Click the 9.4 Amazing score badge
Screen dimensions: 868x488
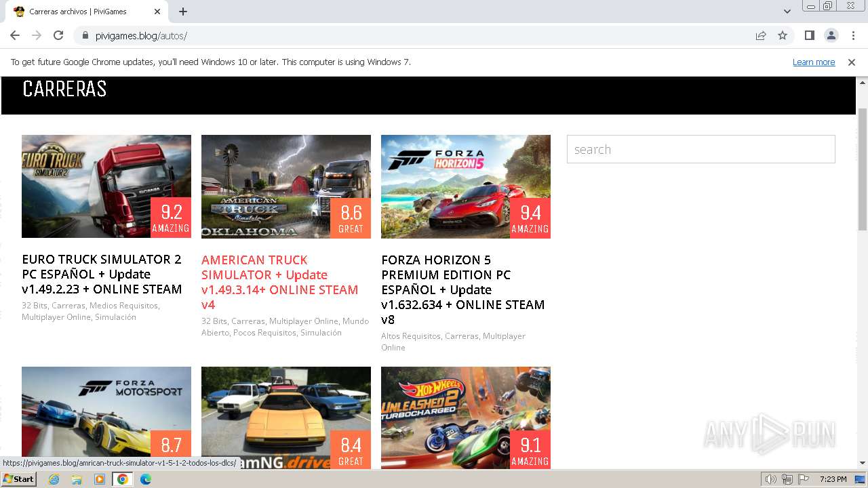point(530,218)
